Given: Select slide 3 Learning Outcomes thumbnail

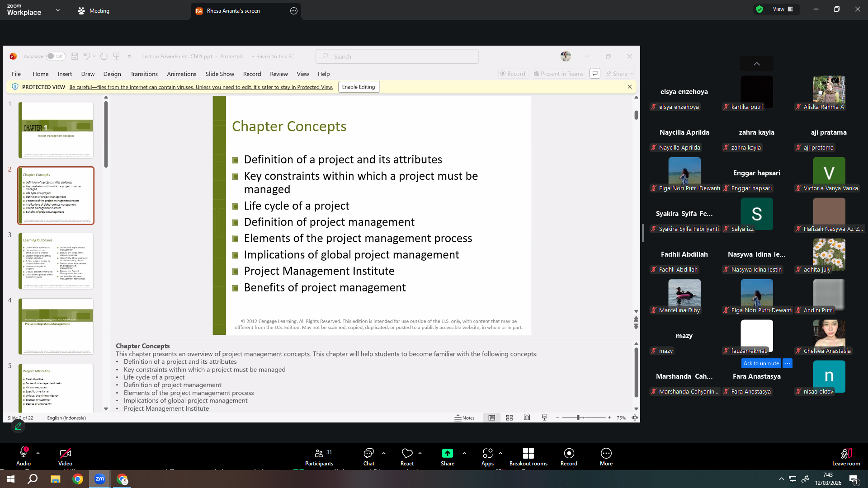Looking at the screenshot, I should 56,261.
